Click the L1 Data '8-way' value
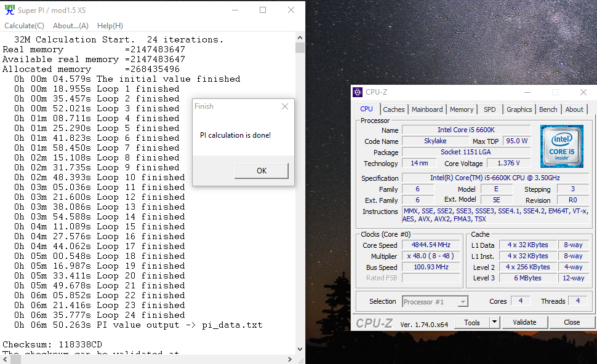The width and height of the screenshot is (597, 364). point(574,245)
